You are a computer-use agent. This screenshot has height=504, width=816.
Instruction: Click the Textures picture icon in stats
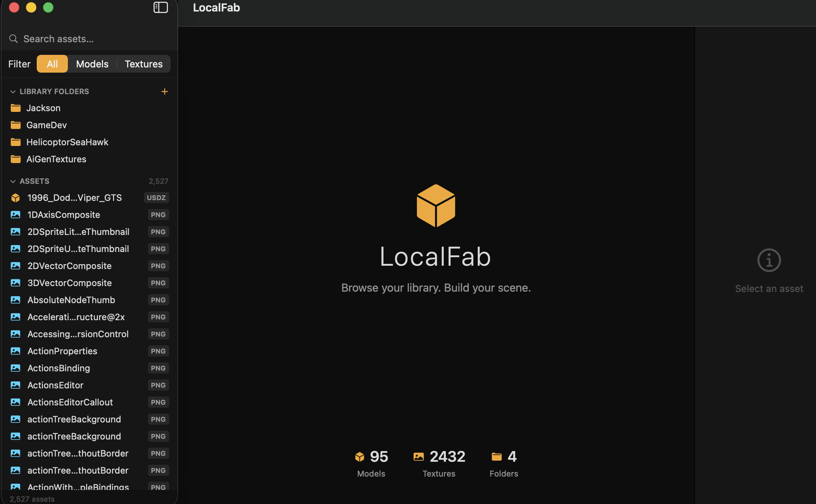(x=418, y=457)
